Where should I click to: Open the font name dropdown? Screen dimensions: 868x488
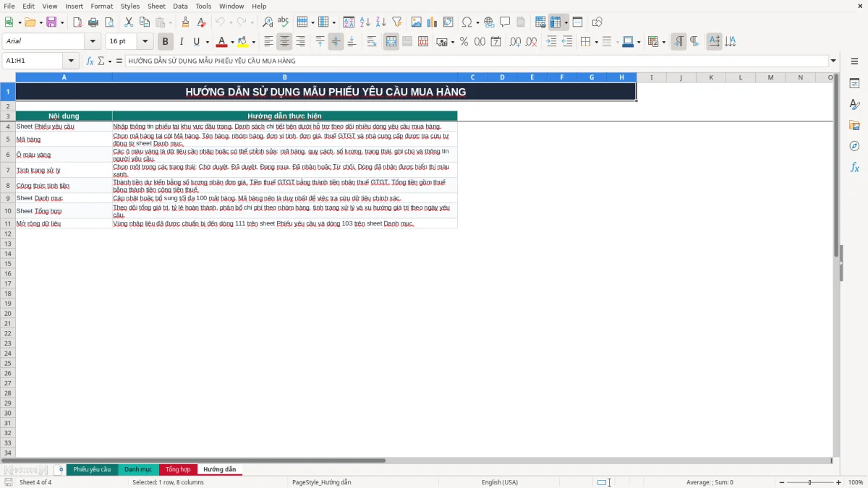tap(93, 42)
